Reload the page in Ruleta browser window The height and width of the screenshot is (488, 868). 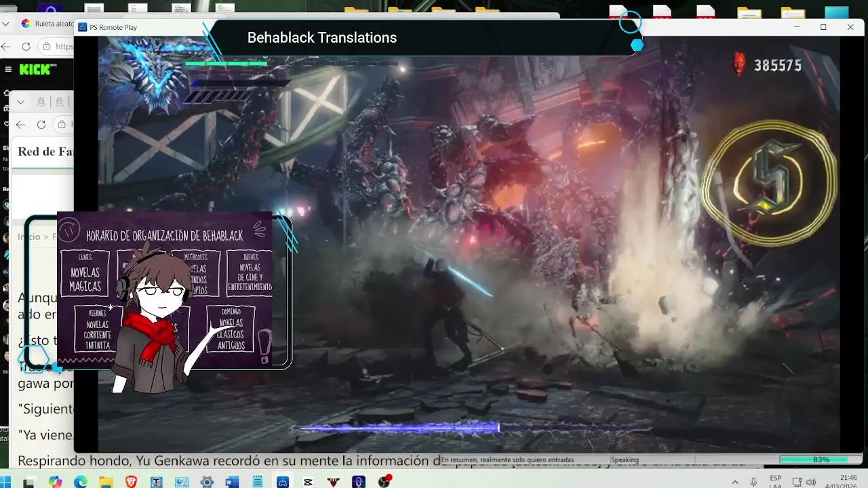tap(26, 47)
